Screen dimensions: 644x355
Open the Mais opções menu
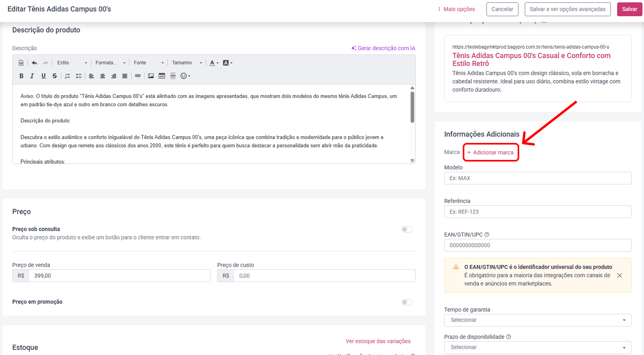[456, 9]
